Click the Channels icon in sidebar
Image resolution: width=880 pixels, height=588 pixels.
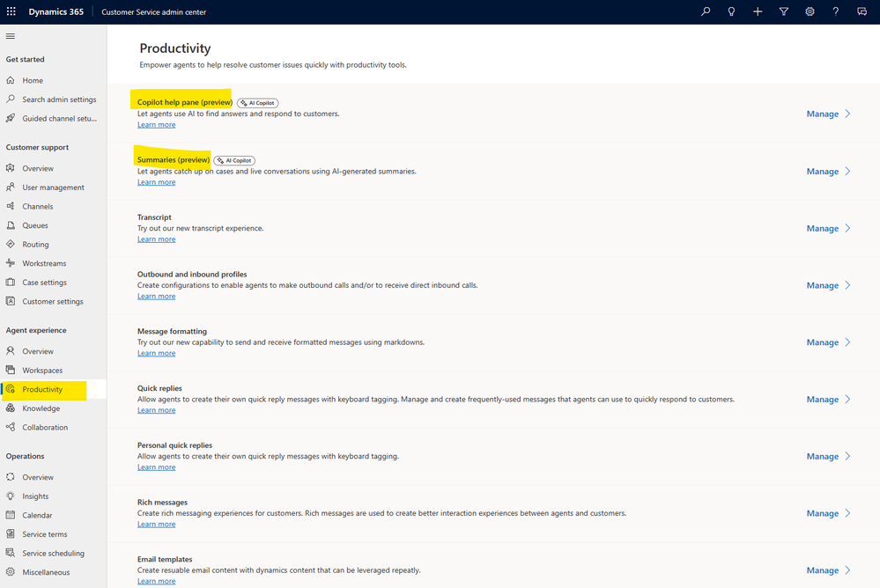[10, 206]
